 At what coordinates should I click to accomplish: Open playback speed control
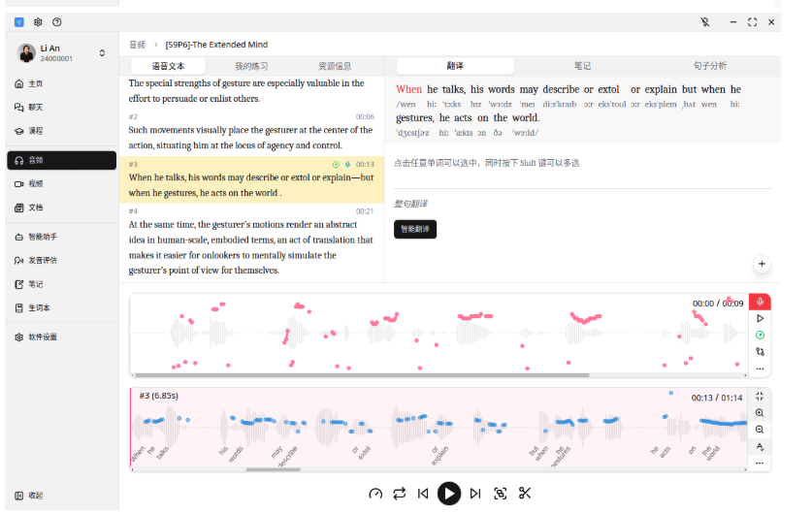pos(375,494)
